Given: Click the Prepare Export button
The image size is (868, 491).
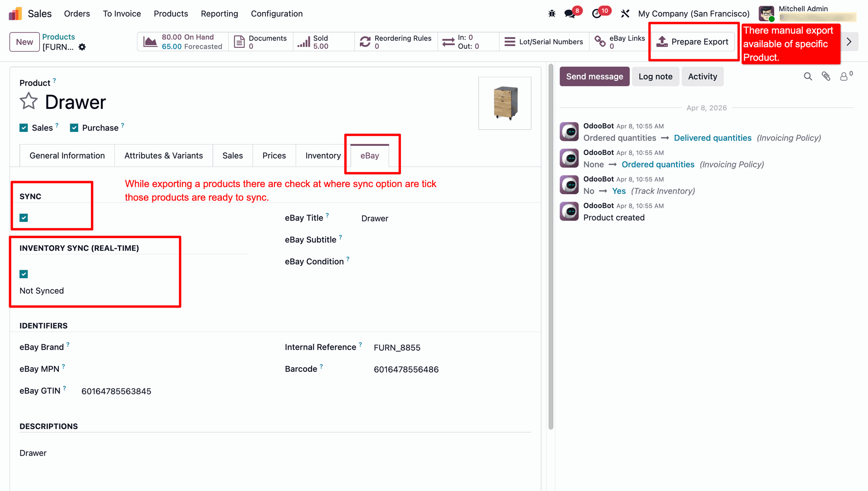Looking at the screenshot, I should click(692, 42).
